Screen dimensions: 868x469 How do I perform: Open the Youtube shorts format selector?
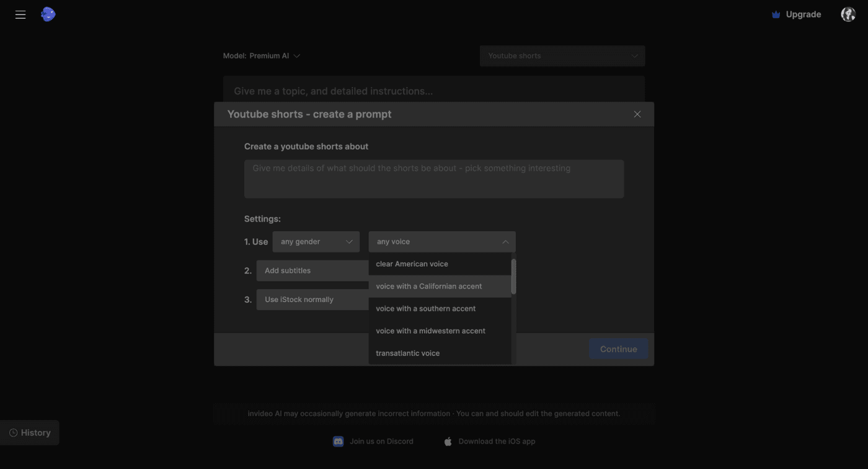click(x=562, y=55)
